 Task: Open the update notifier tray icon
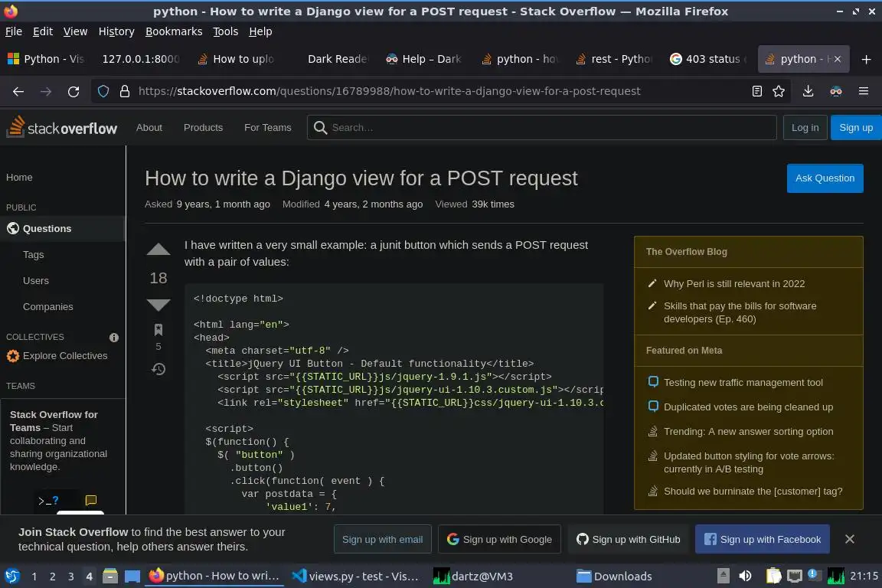(813, 574)
